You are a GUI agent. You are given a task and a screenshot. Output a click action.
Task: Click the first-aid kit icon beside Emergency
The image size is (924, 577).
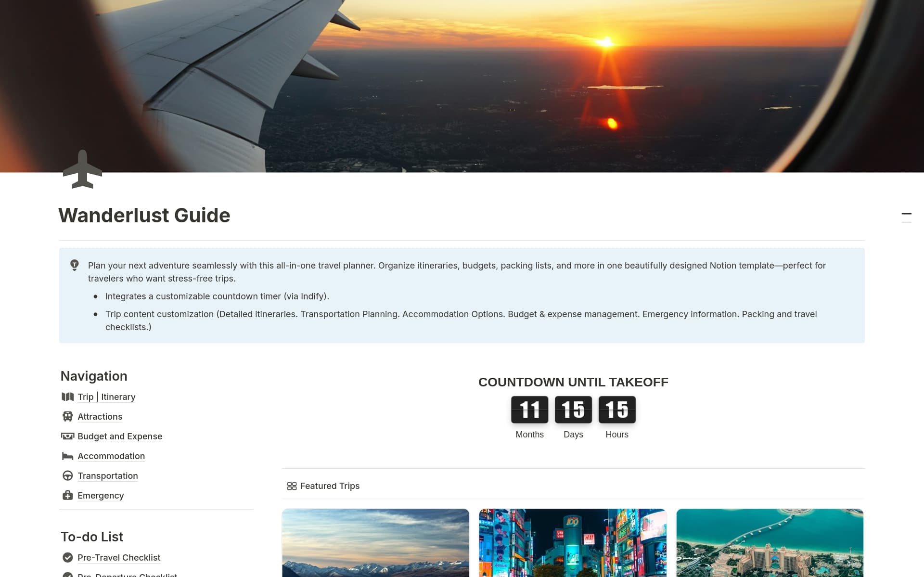[x=68, y=495]
